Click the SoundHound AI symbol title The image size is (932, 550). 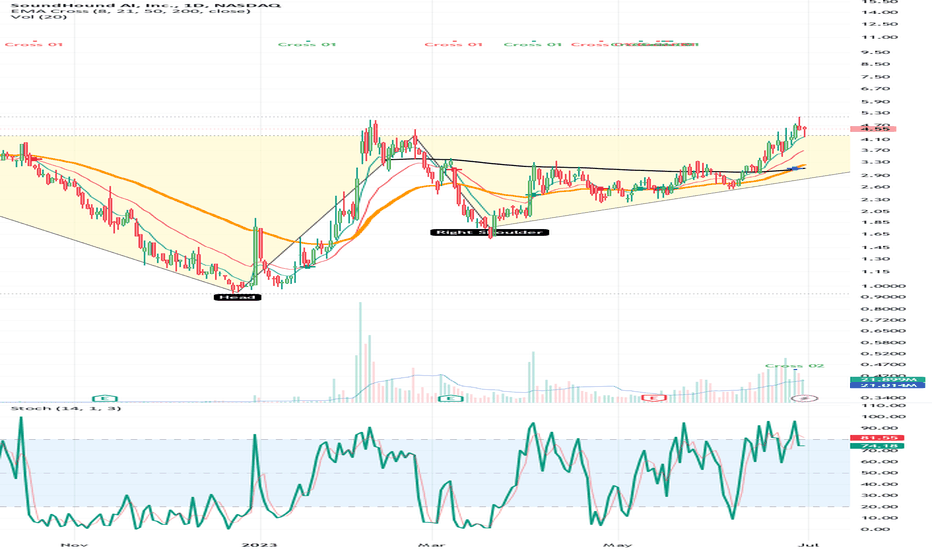coord(146,5)
